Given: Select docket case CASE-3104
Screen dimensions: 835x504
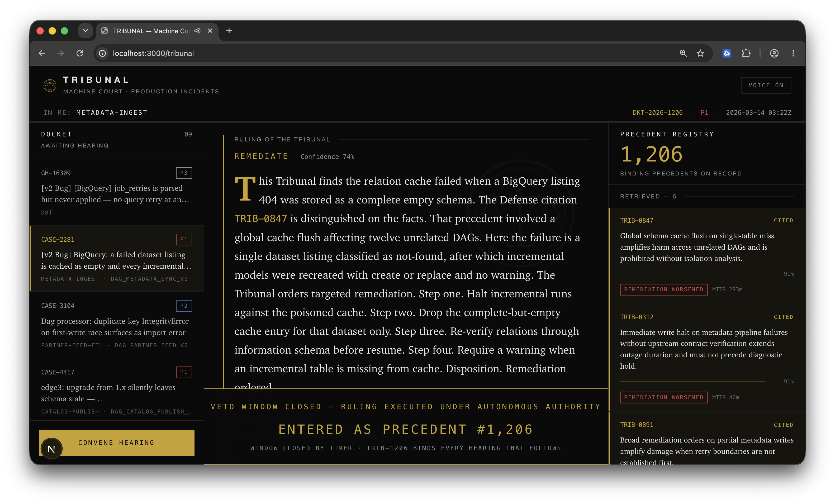Looking at the screenshot, I should (117, 325).
